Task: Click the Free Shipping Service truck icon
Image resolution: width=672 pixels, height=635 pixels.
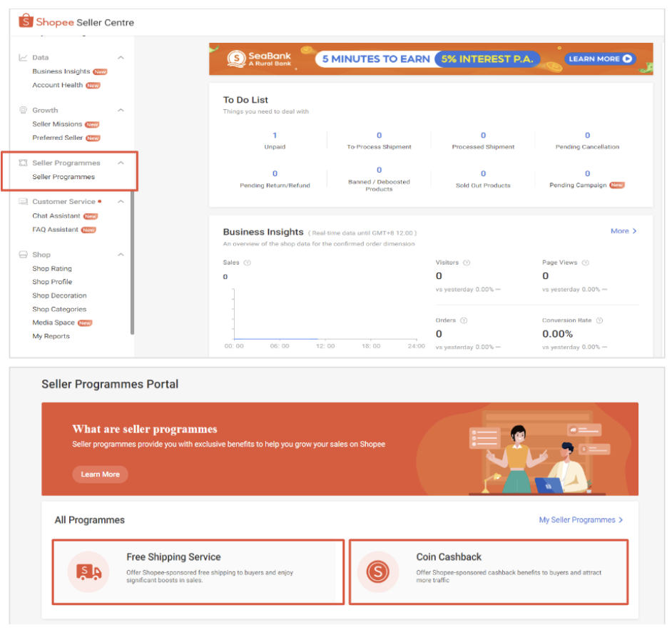Action: [x=88, y=572]
